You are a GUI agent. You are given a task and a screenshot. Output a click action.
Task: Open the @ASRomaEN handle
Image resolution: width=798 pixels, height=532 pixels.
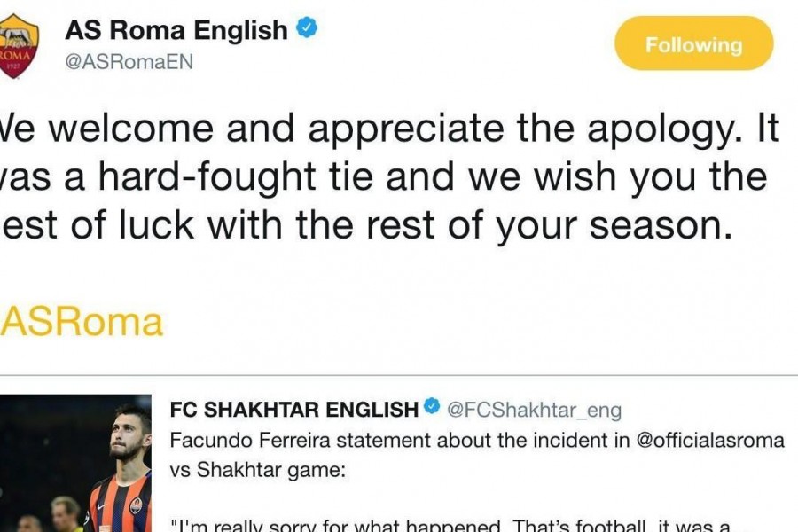pos(129,62)
